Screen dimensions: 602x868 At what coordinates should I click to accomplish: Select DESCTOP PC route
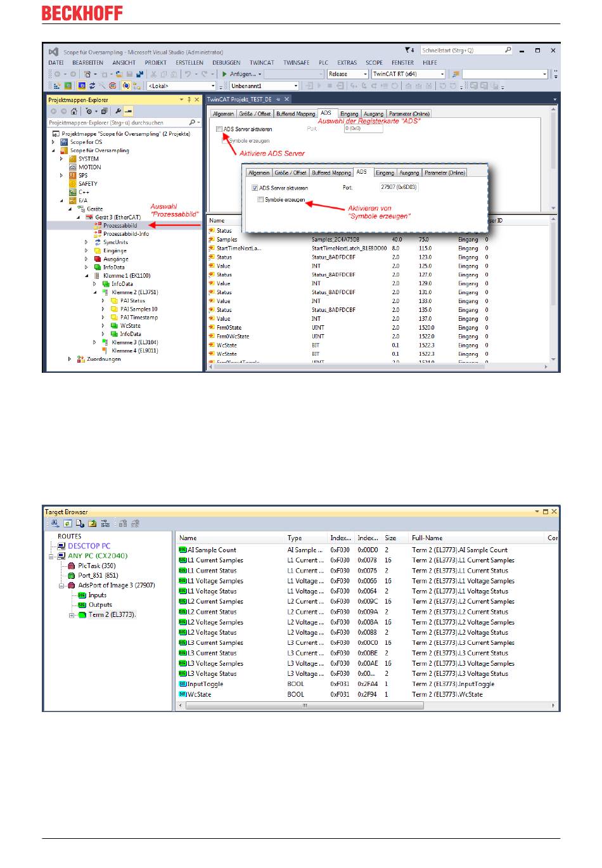(x=89, y=546)
